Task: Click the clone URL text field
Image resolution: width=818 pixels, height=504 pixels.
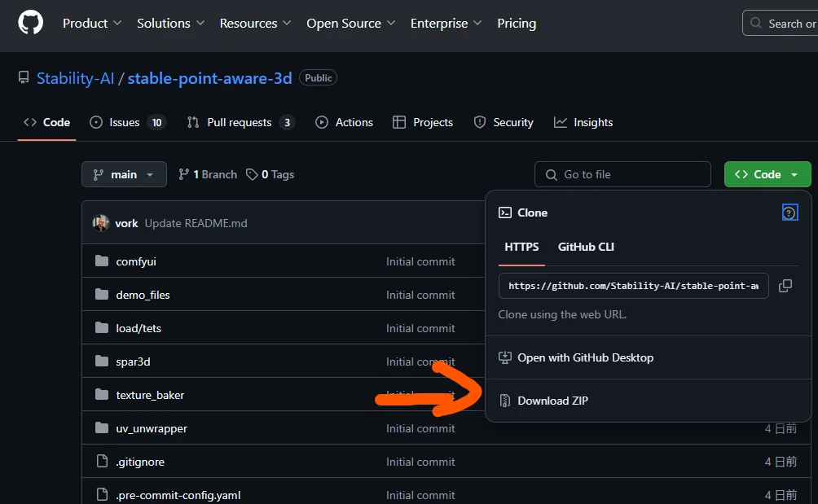Action: pyautogui.click(x=633, y=286)
